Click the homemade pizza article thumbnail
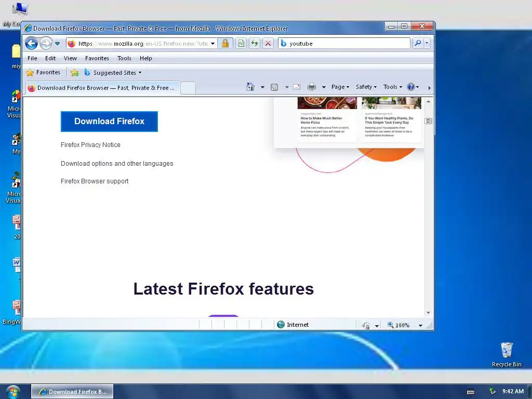532x399 pixels. 327,103
